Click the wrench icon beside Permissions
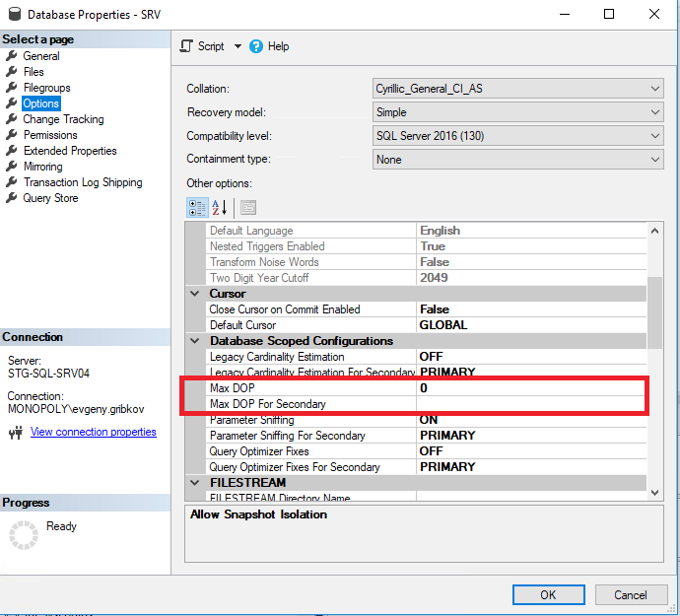This screenshot has width=680, height=616. [11, 134]
